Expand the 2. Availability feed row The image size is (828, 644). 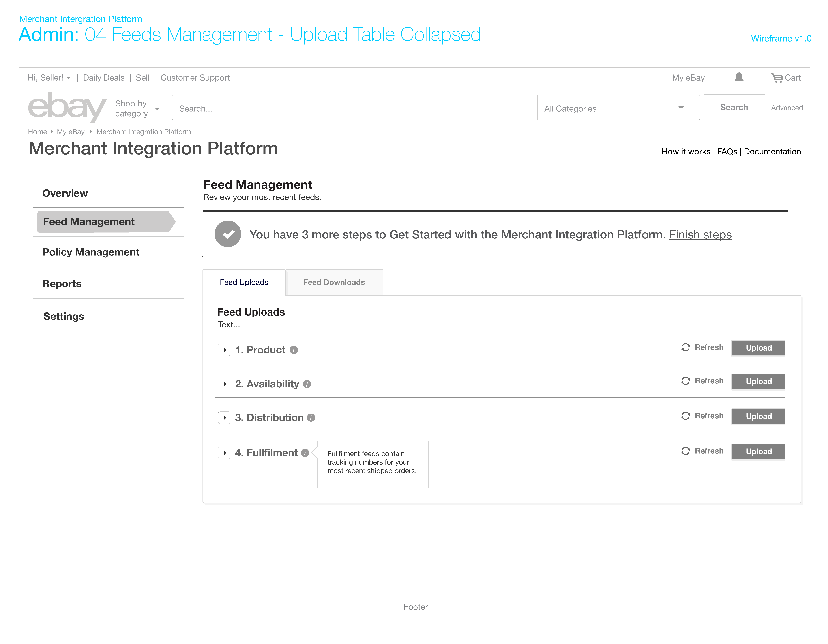(x=224, y=384)
